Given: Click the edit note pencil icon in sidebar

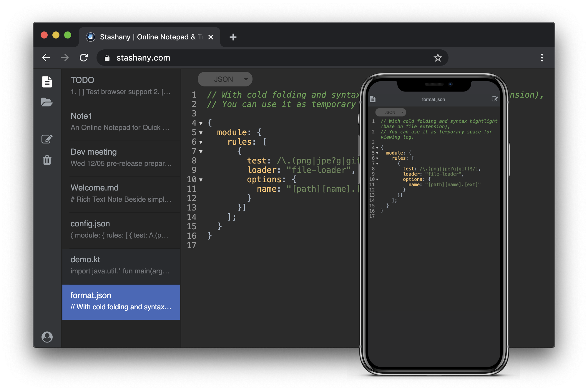Looking at the screenshot, I should [x=47, y=139].
